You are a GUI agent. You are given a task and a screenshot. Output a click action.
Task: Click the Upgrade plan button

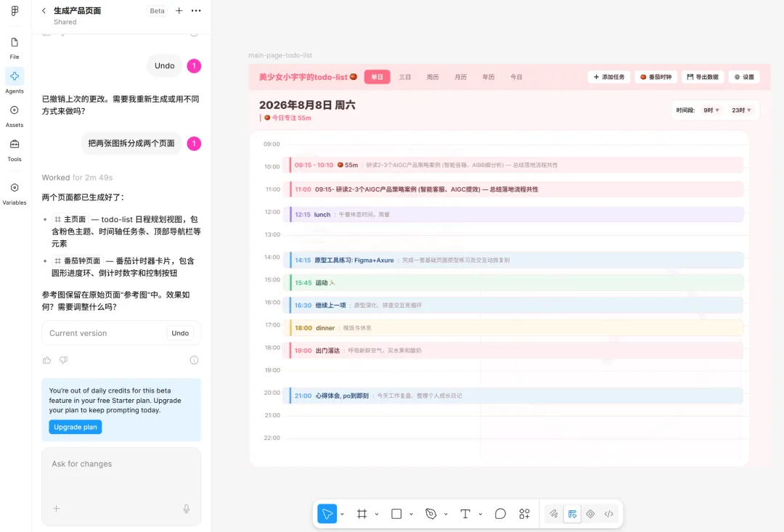75,427
